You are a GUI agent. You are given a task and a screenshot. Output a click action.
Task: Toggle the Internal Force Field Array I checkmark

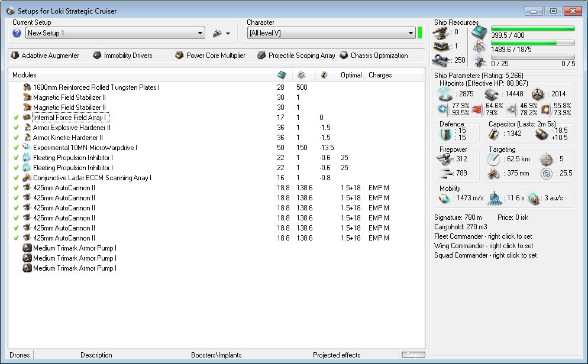coord(15,118)
